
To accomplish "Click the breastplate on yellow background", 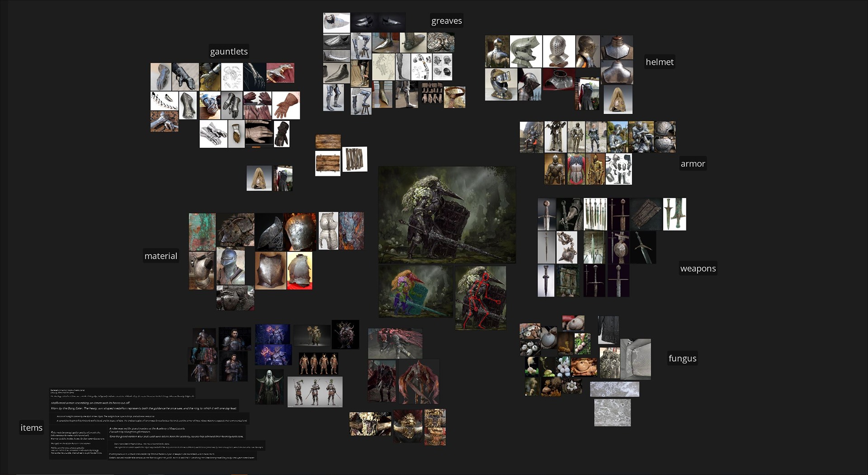I will click(x=300, y=271).
